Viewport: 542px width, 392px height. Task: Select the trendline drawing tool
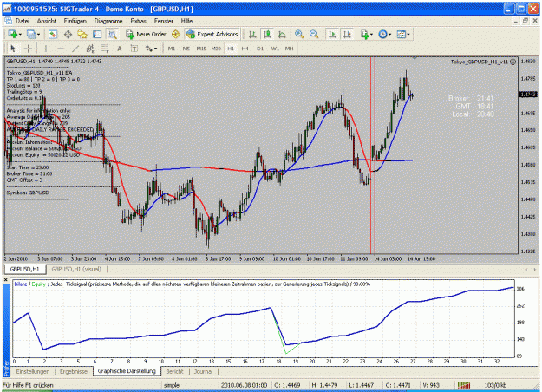[75, 49]
